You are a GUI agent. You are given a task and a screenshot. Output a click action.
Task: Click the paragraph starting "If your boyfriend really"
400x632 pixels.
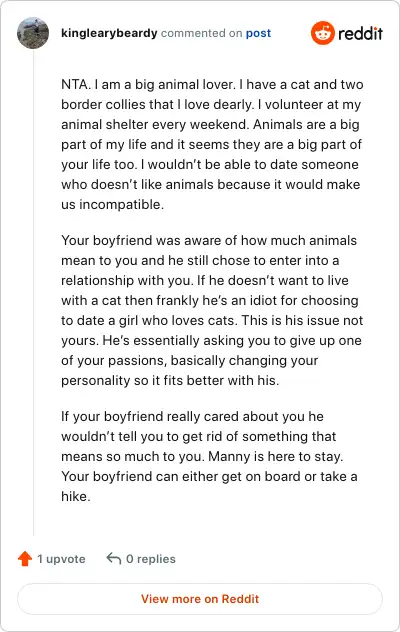click(209, 456)
